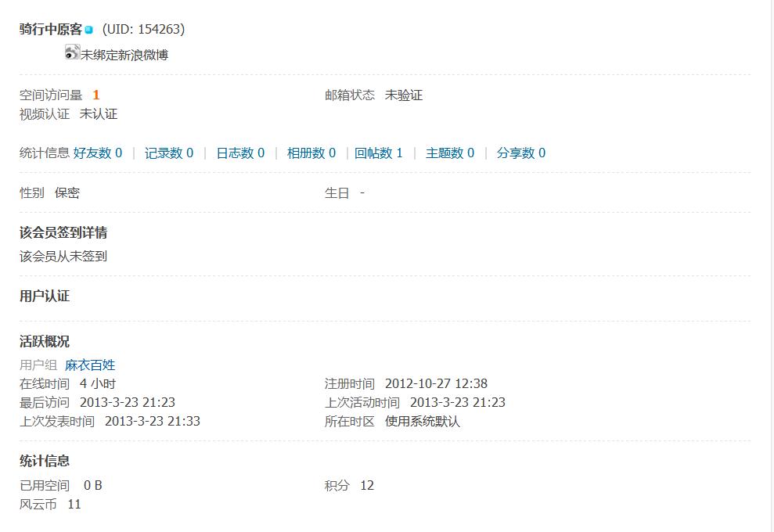Click the username 骑行中原客

tap(51, 30)
